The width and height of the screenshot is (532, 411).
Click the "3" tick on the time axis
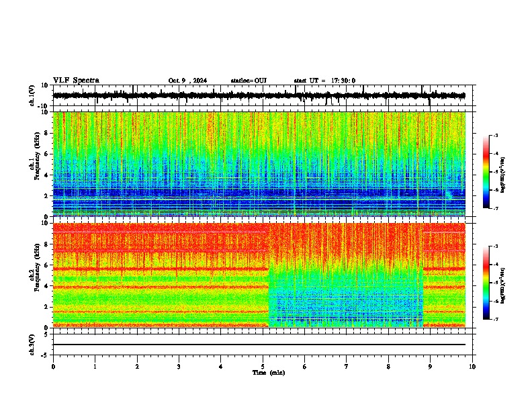tap(179, 367)
